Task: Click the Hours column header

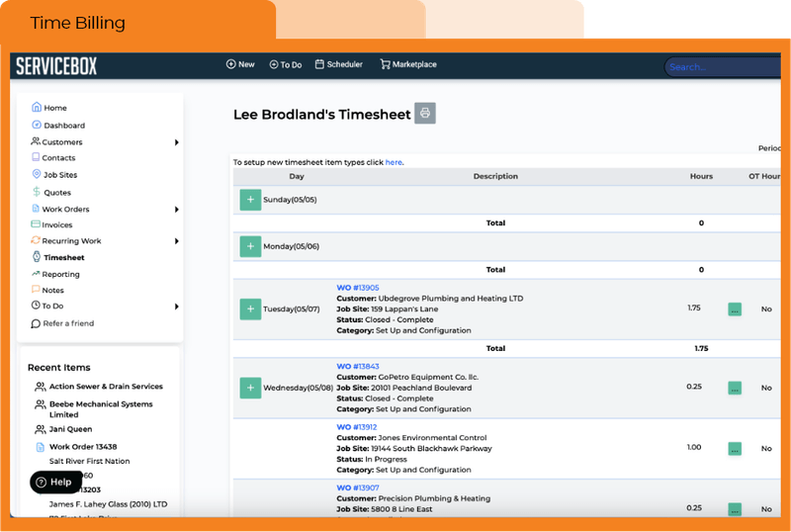Action: [x=701, y=176]
